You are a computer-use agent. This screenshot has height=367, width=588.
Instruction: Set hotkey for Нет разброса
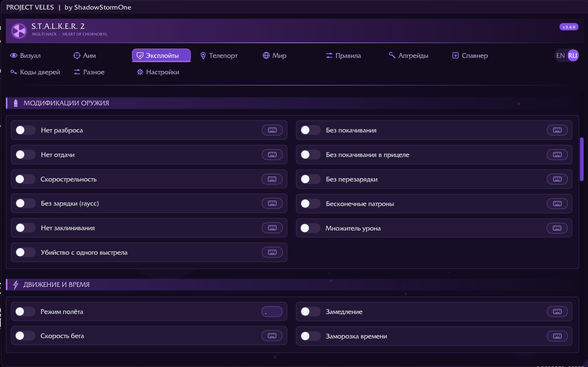tap(272, 130)
